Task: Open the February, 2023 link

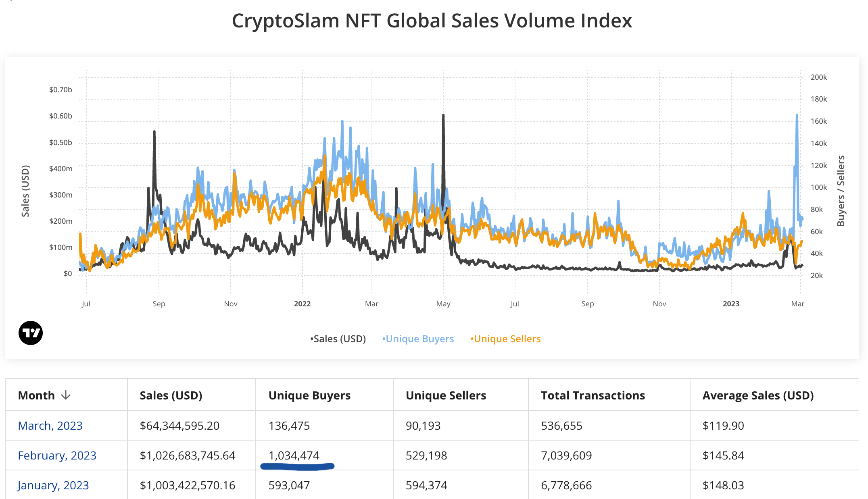Action: click(57, 455)
